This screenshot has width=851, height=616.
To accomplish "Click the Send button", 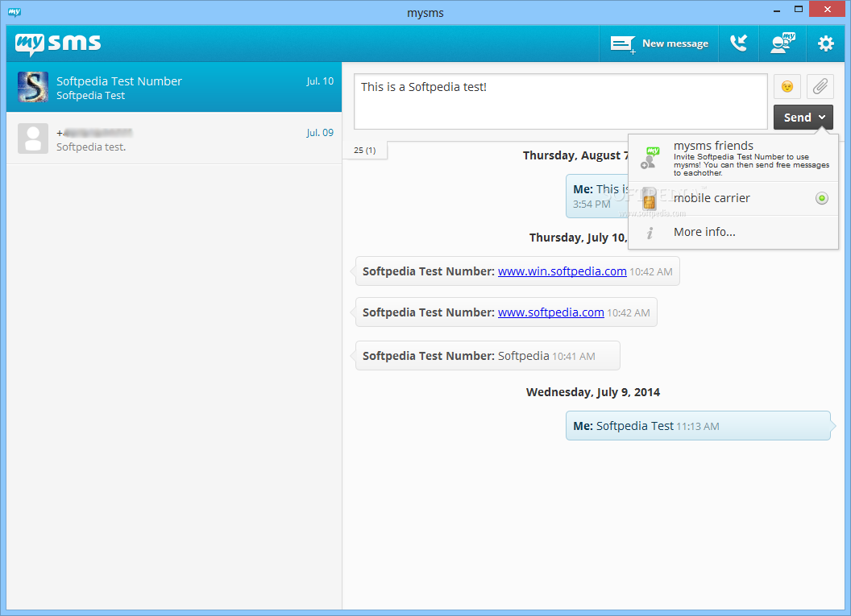I will coord(797,118).
